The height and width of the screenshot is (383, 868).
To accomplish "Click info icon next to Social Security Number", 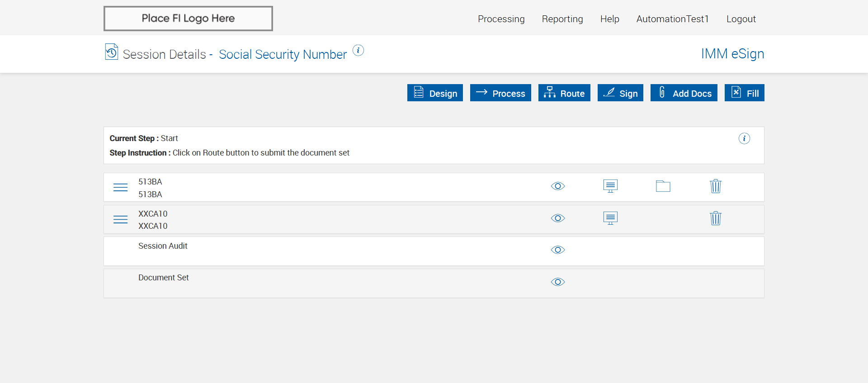I will (x=358, y=50).
